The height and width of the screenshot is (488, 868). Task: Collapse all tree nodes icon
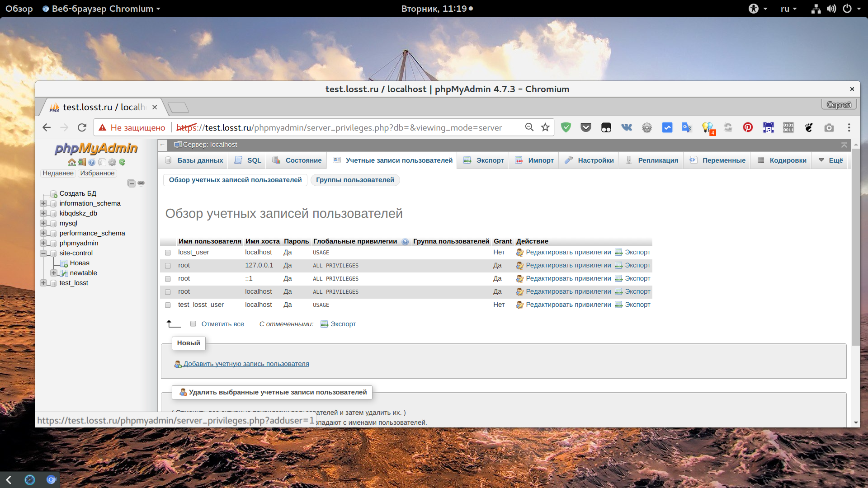coord(132,183)
